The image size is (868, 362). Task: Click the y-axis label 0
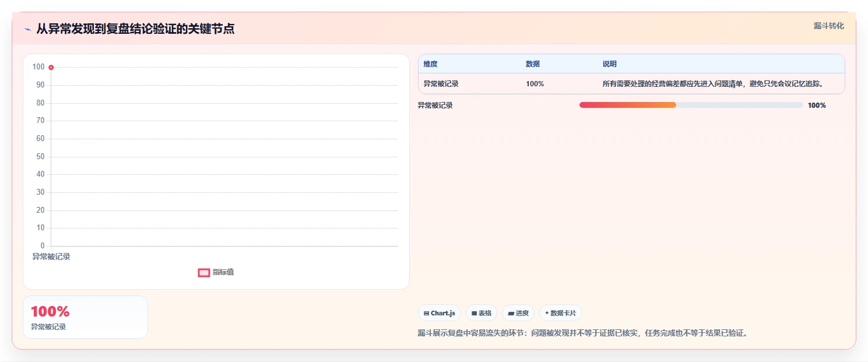coord(43,246)
